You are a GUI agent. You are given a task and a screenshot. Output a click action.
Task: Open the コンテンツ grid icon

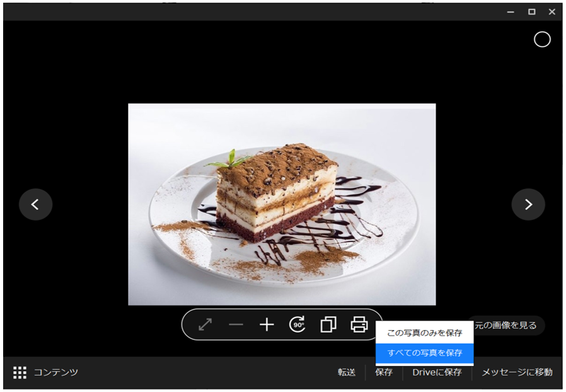[x=20, y=372]
